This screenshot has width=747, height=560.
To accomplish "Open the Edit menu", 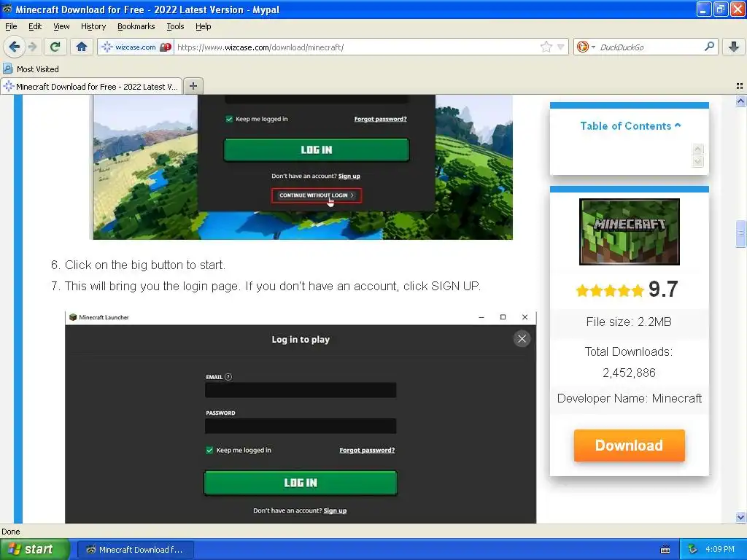I will (35, 26).
